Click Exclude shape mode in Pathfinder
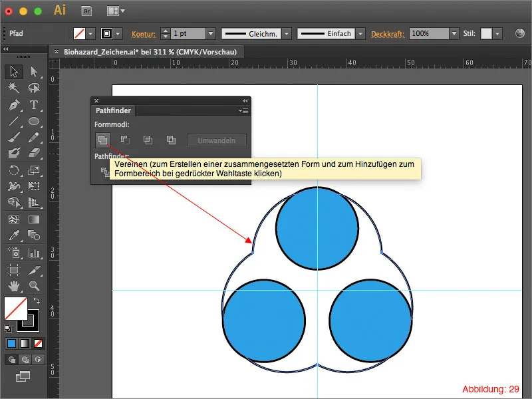Screen dimensions: 532x399 171,140
